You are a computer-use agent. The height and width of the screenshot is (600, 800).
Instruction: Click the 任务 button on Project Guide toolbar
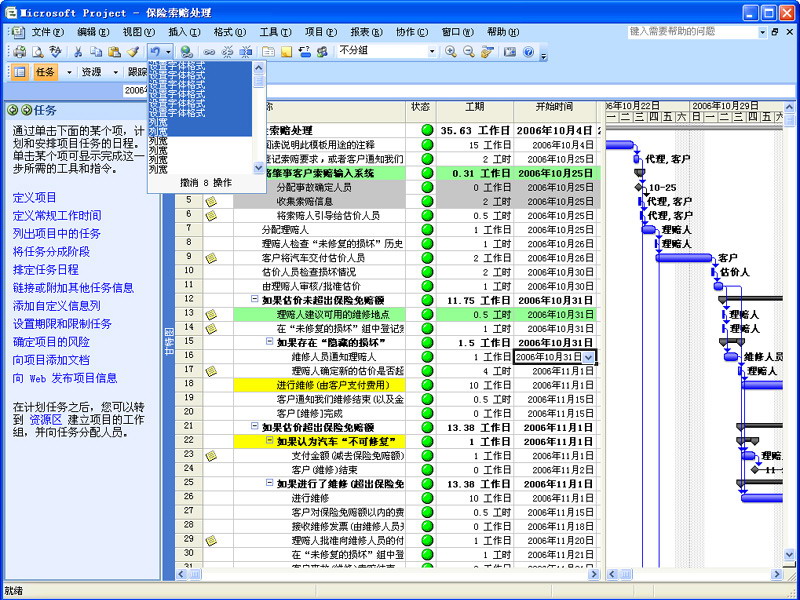45,72
